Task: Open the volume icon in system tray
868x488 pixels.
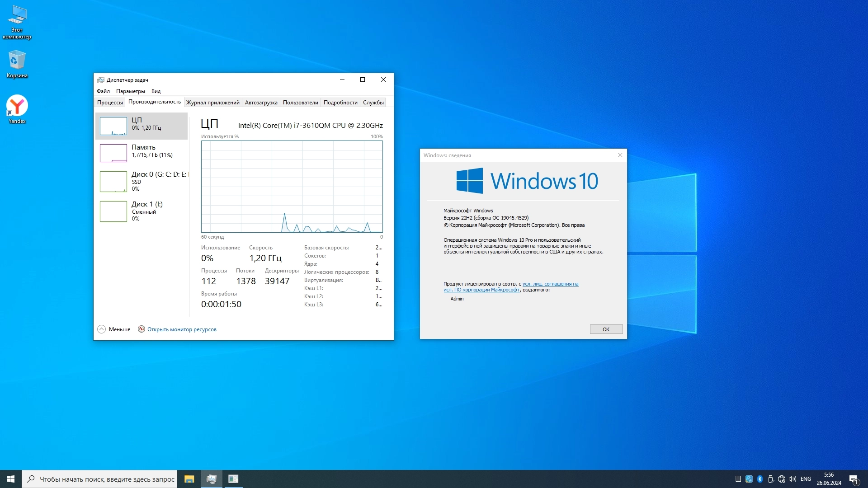Action: pyautogui.click(x=792, y=479)
